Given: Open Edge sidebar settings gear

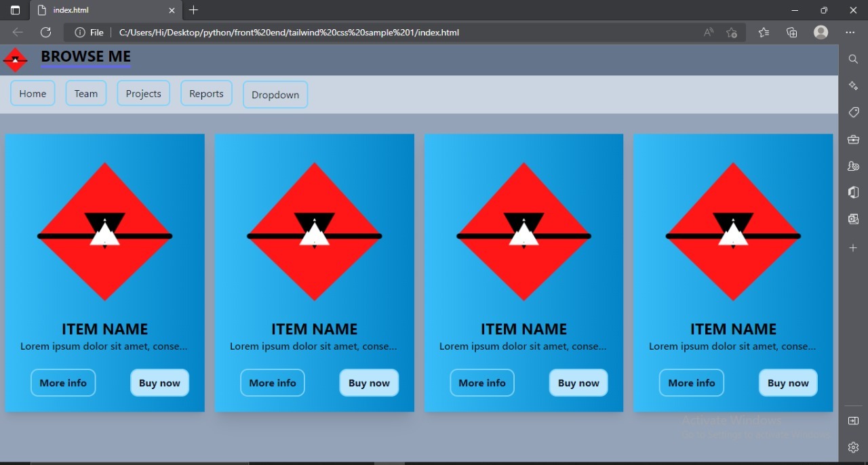Looking at the screenshot, I should pos(854,447).
